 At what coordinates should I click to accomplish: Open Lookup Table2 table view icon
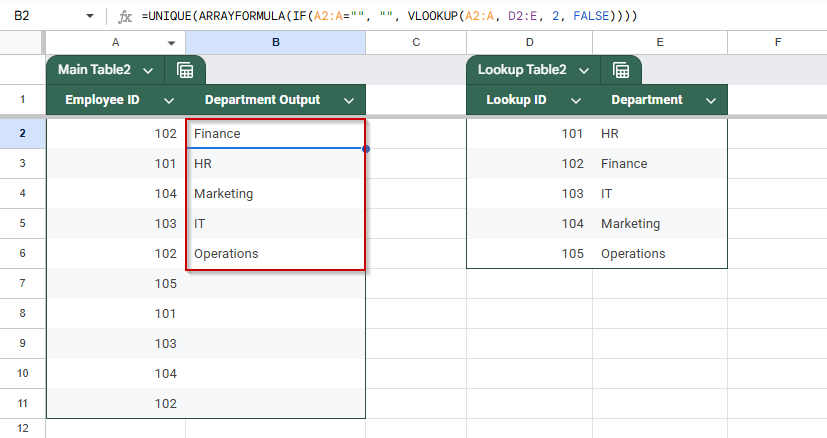pyautogui.click(x=621, y=70)
